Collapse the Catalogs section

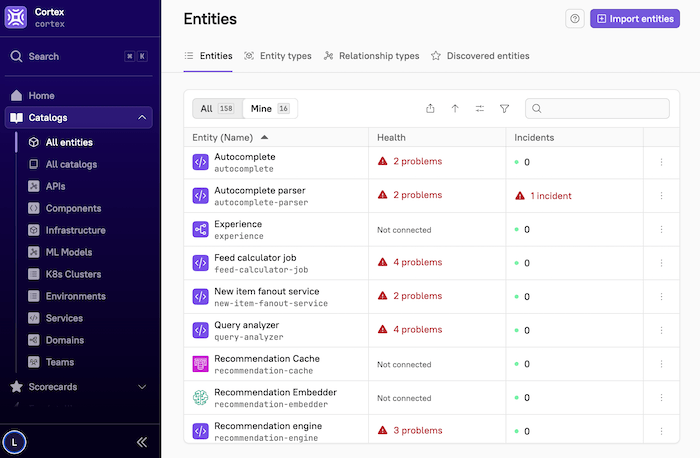[x=142, y=117]
